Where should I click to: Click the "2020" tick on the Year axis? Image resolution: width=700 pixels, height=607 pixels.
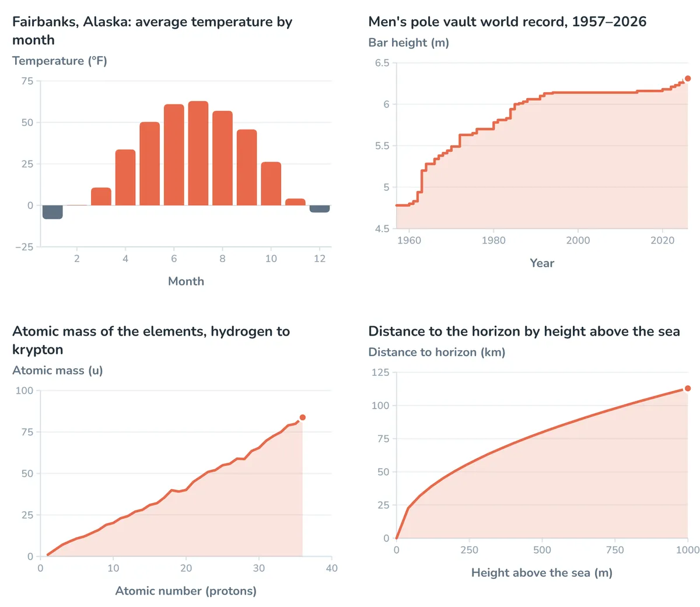(x=663, y=240)
